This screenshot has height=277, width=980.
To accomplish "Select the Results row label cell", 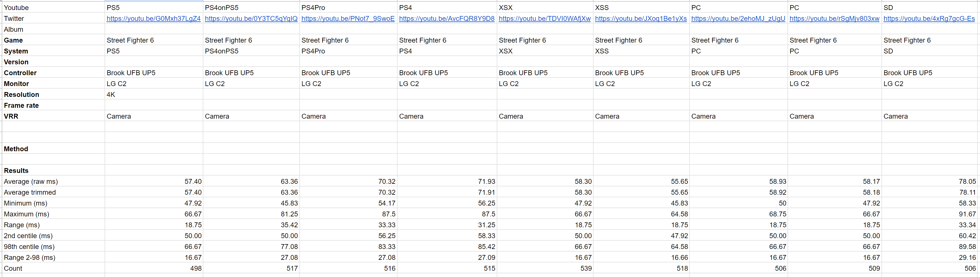I will pos(53,170).
